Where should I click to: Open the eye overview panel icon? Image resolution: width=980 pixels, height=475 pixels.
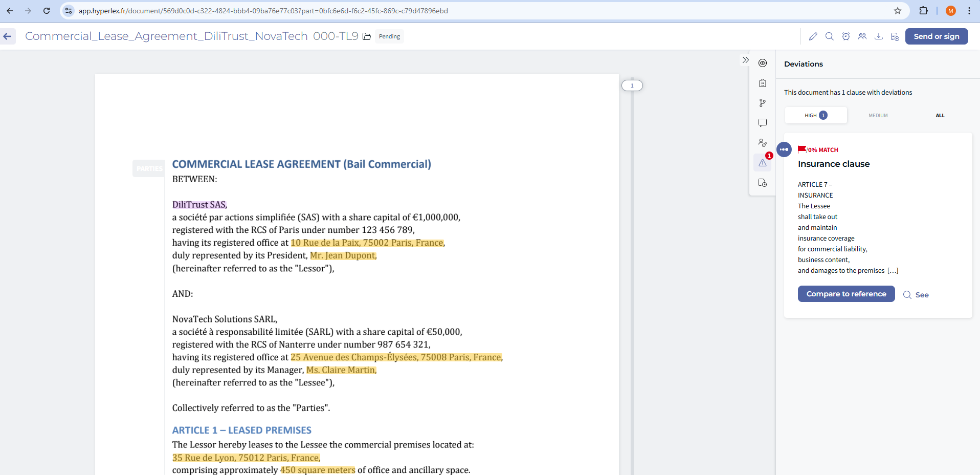(x=763, y=63)
